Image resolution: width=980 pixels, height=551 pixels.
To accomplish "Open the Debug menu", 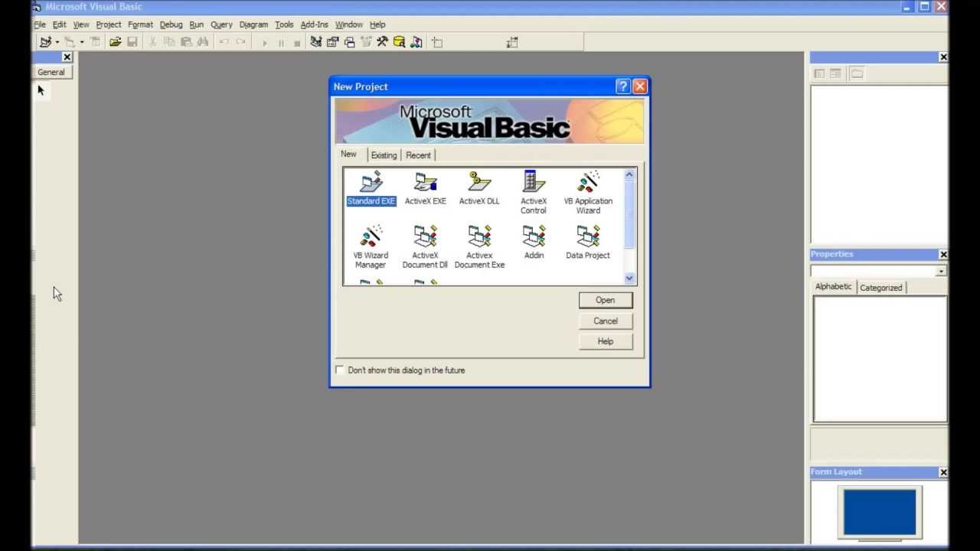I will (171, 24).
